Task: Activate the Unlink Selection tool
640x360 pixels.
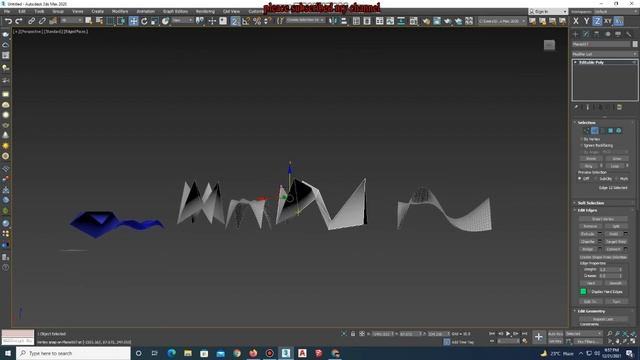Action: (42, 21)
